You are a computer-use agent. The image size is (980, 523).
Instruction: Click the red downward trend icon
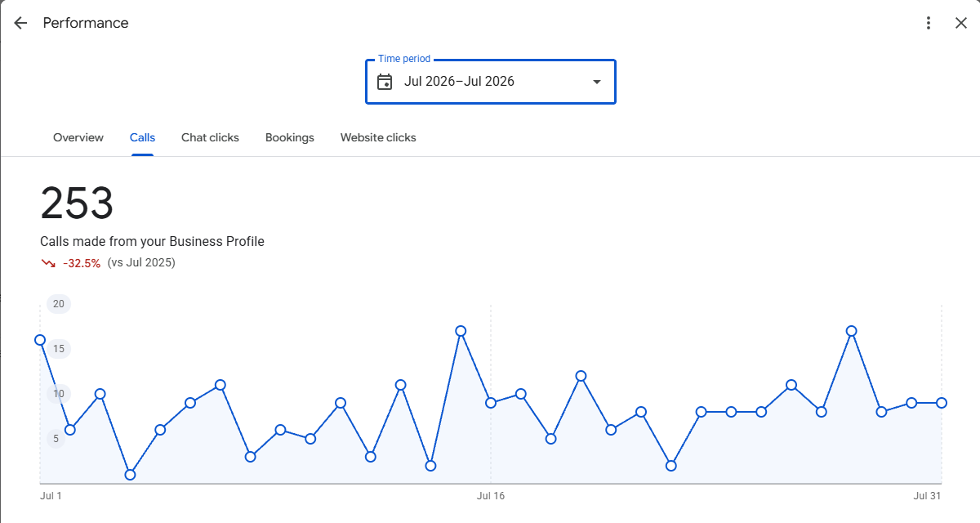click(48, 263)
